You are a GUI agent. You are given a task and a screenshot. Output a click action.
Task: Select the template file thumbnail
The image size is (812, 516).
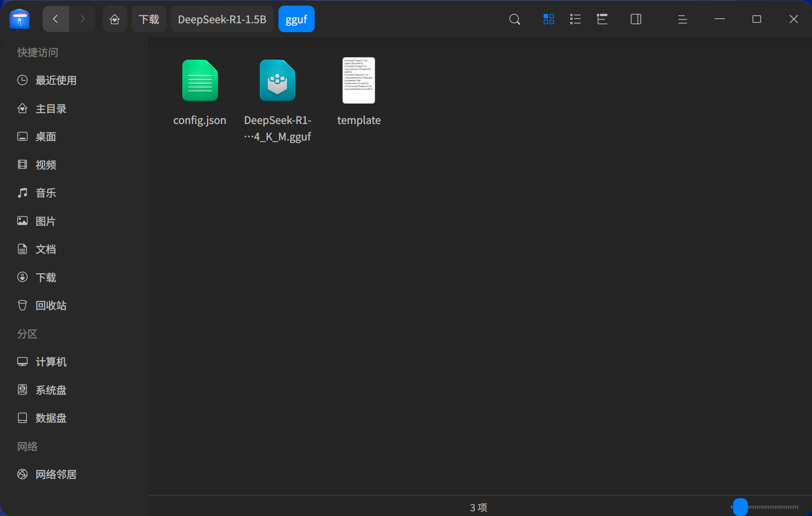click(x=359, y=80)
